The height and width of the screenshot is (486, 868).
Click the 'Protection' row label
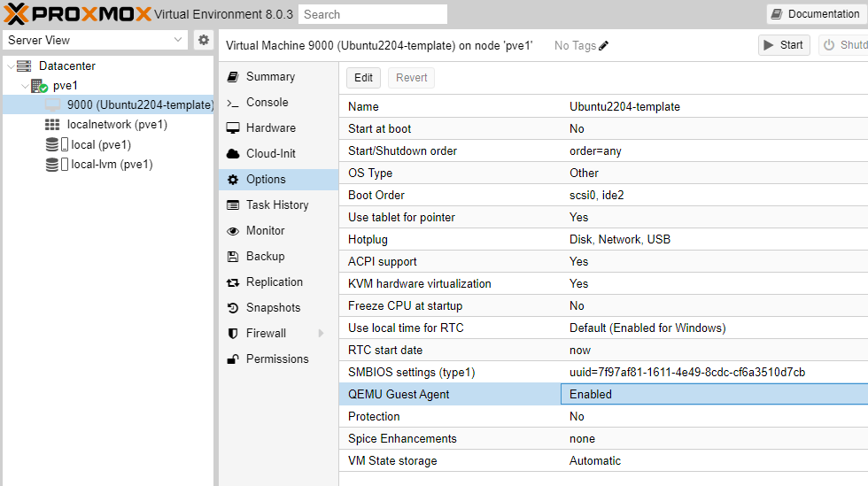tap(374, 416)
